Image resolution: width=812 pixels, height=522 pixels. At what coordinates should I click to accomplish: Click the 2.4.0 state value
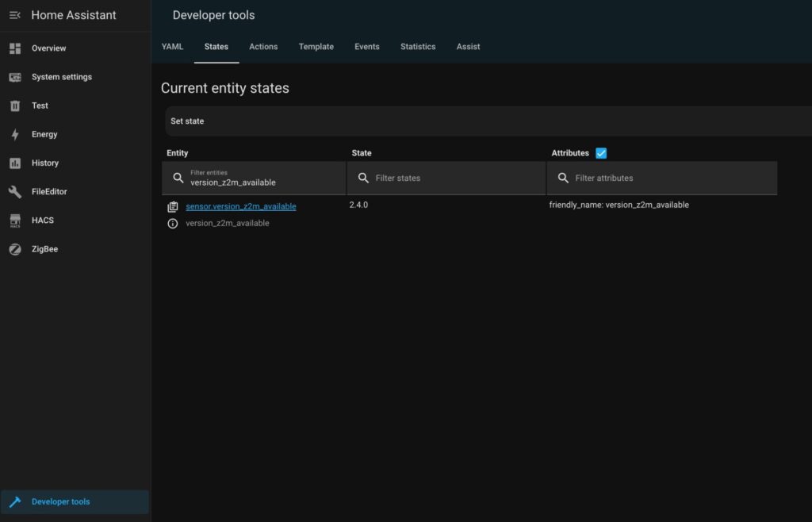359,205
